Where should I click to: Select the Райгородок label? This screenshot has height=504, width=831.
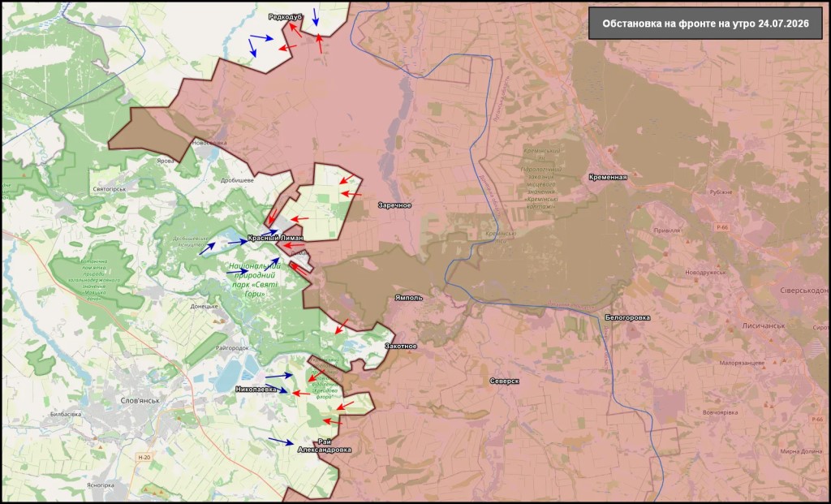tap(232, 348)
